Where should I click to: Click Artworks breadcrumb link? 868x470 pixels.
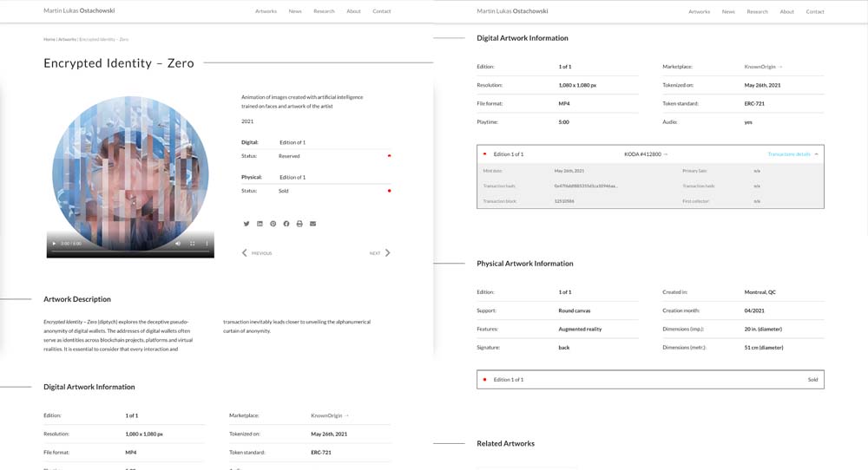(67, 39)
